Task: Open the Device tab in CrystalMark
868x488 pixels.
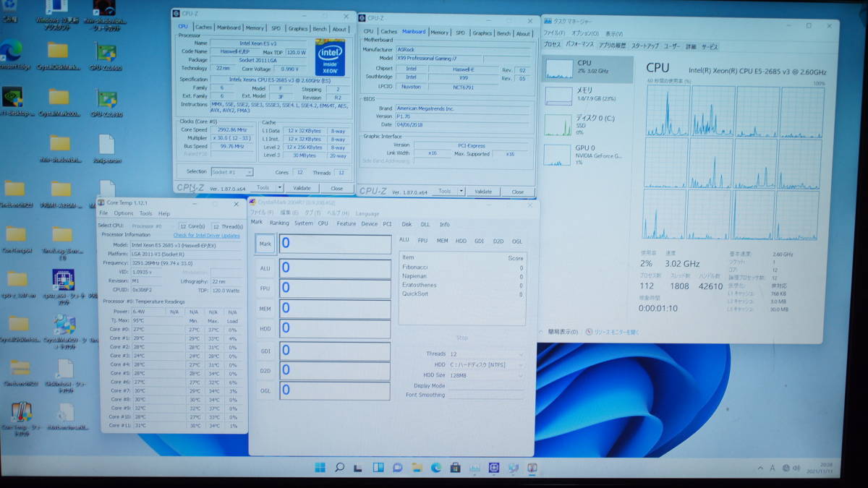Action: click(370, 224)
